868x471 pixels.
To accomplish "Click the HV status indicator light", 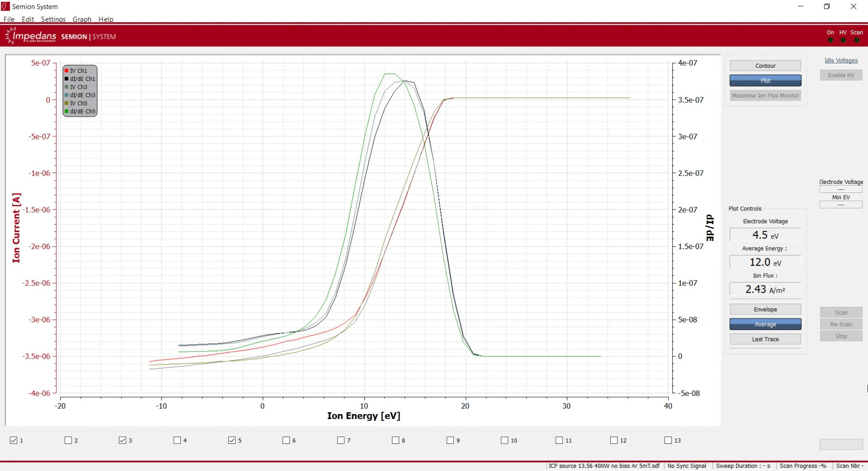I will (843, 40).
